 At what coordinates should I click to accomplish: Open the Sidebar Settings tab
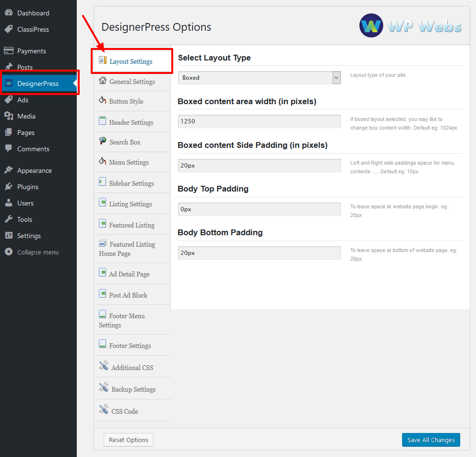(132, 183)
